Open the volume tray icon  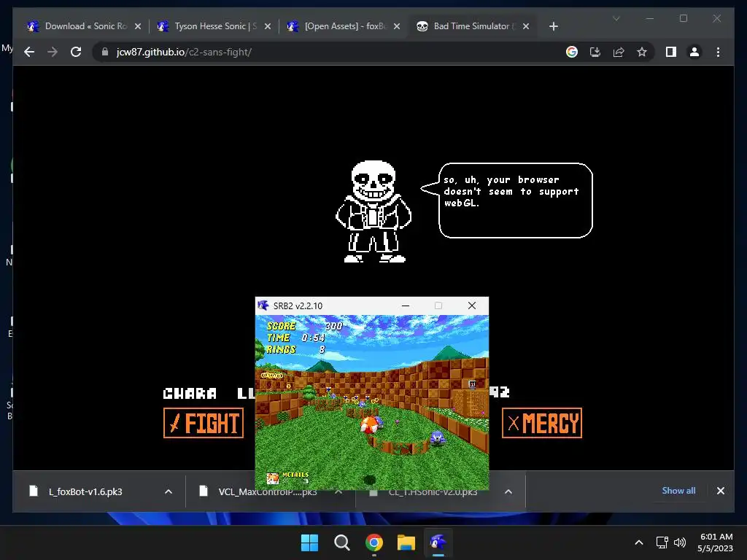coord(680,542)
